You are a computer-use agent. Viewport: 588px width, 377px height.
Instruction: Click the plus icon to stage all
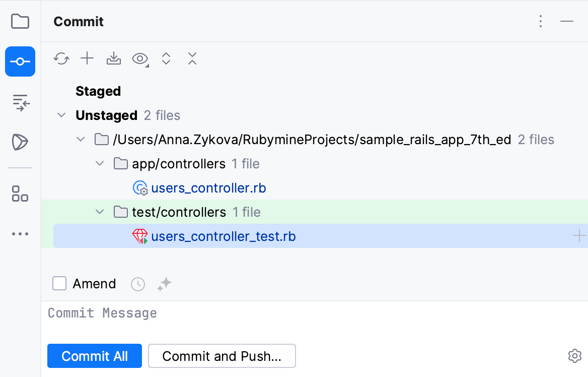pos(88,59)
